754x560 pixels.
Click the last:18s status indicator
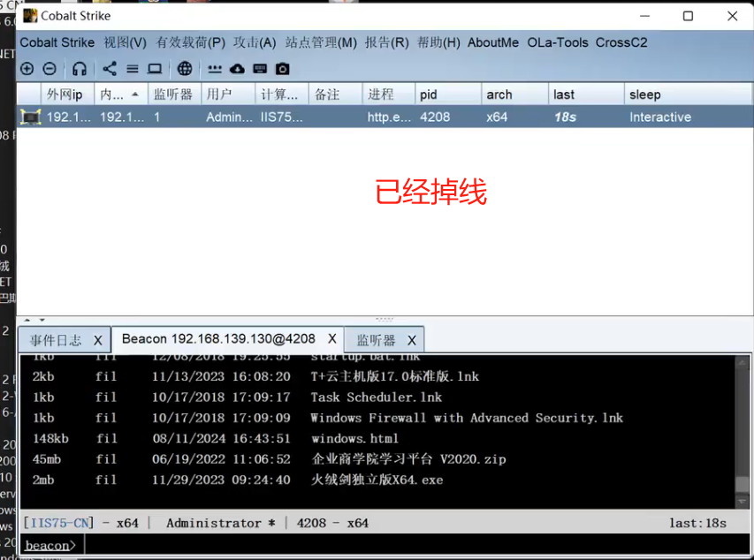[x=697, y=523]
